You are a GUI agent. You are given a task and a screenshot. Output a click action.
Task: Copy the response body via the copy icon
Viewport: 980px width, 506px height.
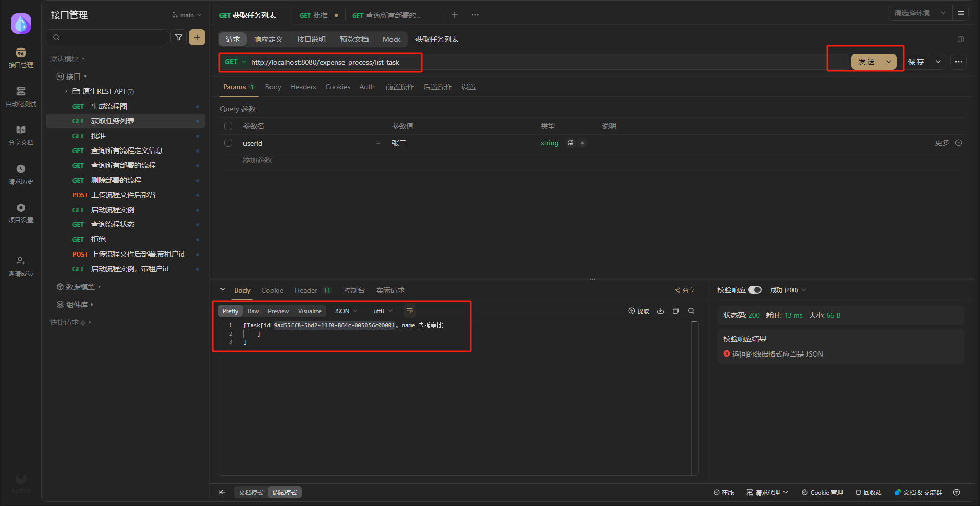click(675, 311)
